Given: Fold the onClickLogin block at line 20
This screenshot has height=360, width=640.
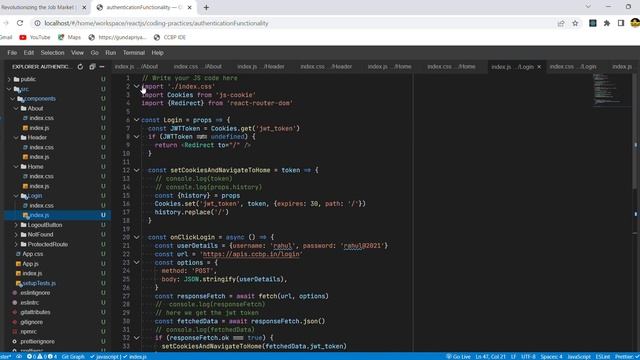Looking at the screenshot, I should point(137,237).
